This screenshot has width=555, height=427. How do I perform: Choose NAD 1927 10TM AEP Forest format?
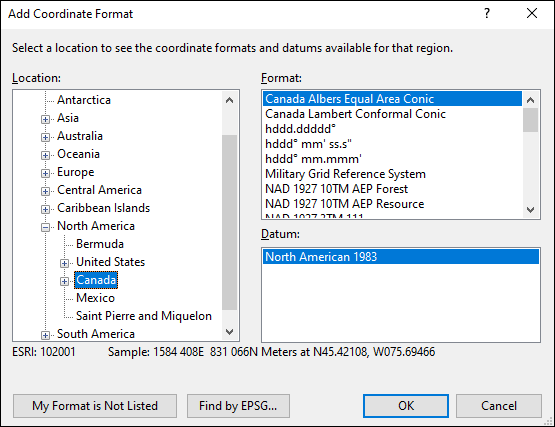pyautogui.click(x=392, y=189)
